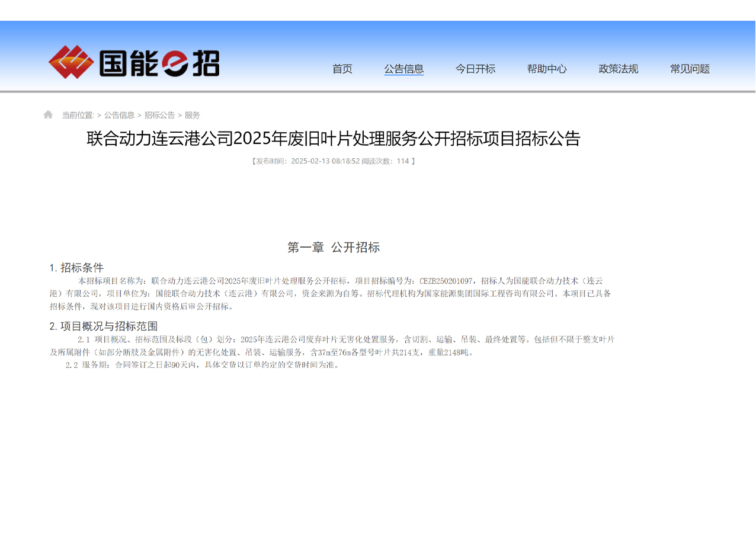Open 帮助中心 from the nav bar
Viewport: 756px width, 551px height.
547,69
